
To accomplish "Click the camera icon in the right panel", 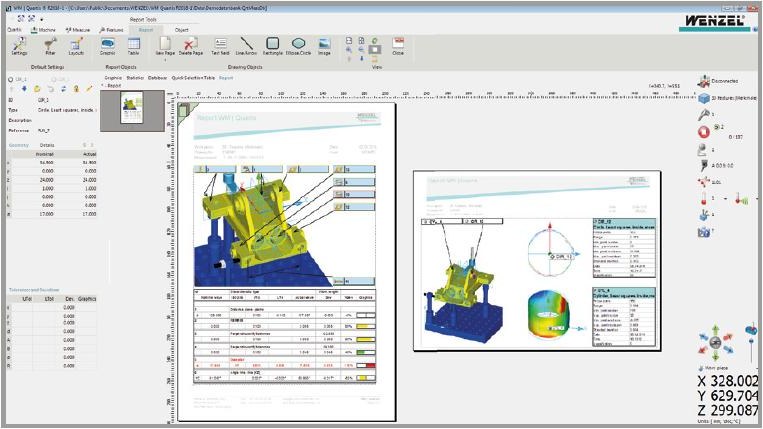I will pos(704,232).
